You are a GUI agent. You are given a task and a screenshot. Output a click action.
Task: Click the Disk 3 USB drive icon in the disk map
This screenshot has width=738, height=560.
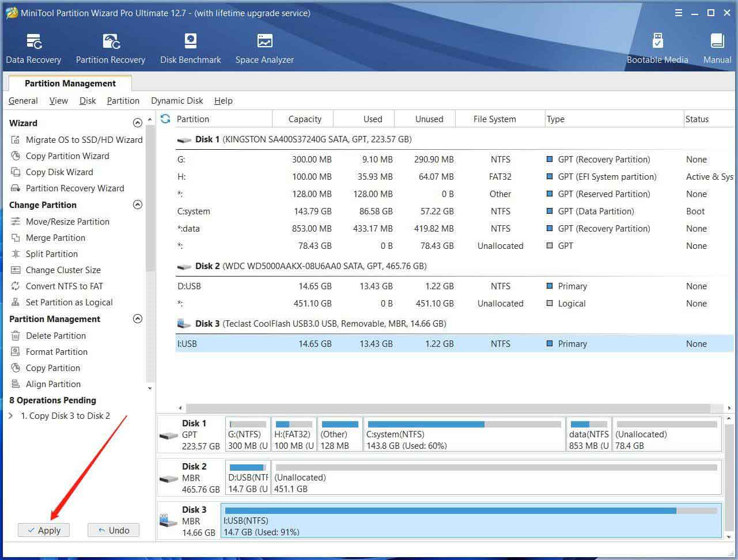tap(169, 520)
